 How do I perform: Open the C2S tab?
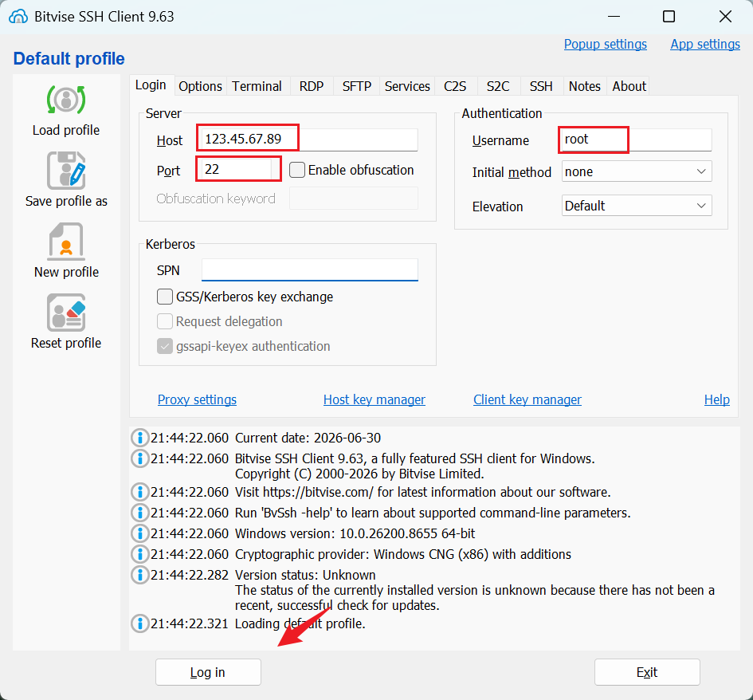point(455,86)
